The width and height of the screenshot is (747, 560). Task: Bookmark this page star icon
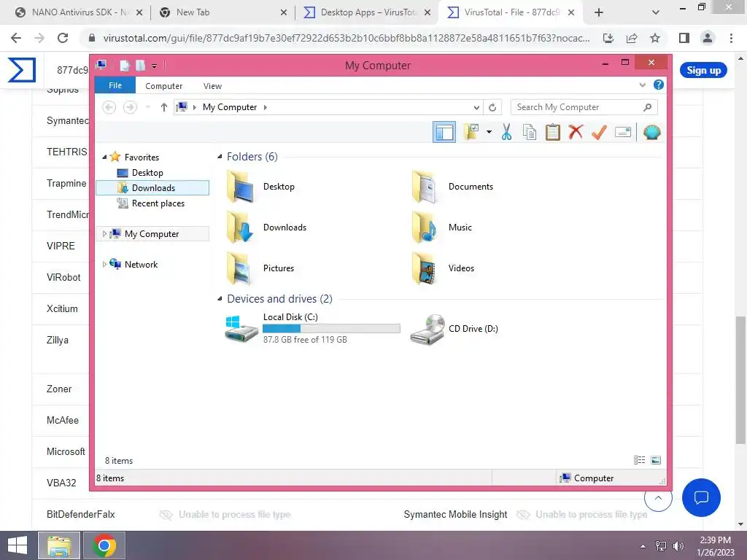655,38
